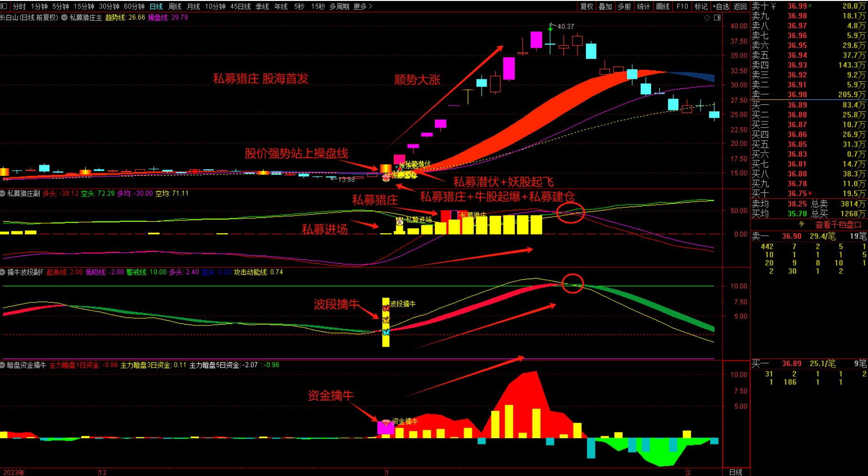Toggle the right panel layout icon
868x476 pixels.
tap(717, 18)
